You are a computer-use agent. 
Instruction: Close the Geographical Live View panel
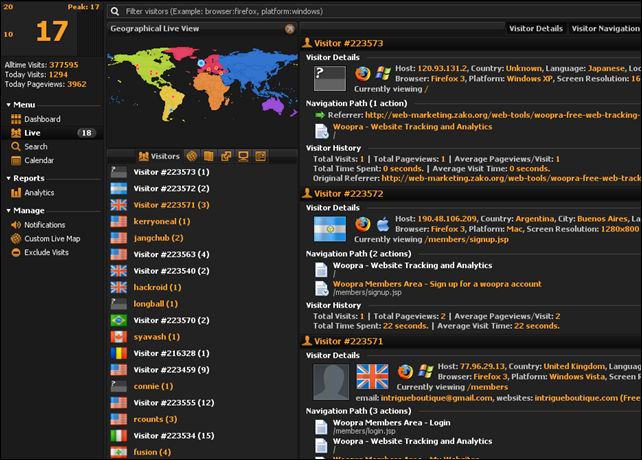coord(290,29)
